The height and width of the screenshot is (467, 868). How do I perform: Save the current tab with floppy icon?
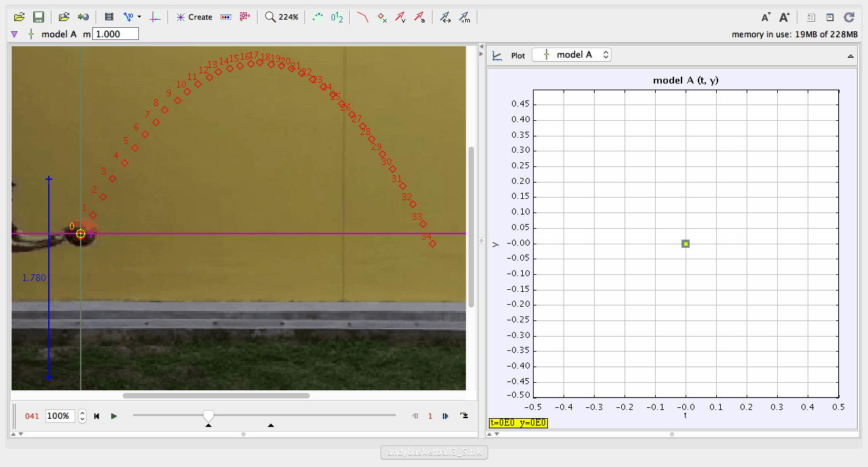click(x=39, y=17)
